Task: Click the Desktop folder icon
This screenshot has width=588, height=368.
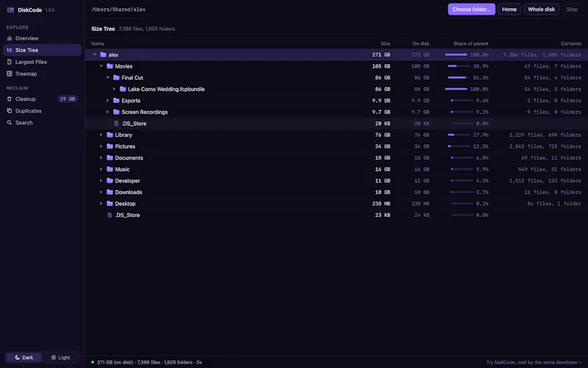Action: click(110, 204)
